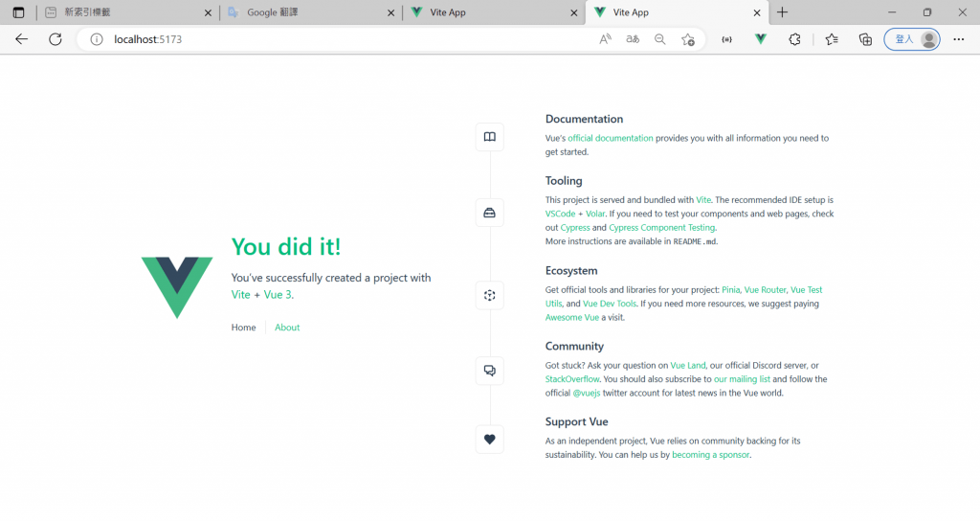Open the Vue Dev Tools link
The image size is (980, 521).
pyautogui.click(x=610, y=304)
